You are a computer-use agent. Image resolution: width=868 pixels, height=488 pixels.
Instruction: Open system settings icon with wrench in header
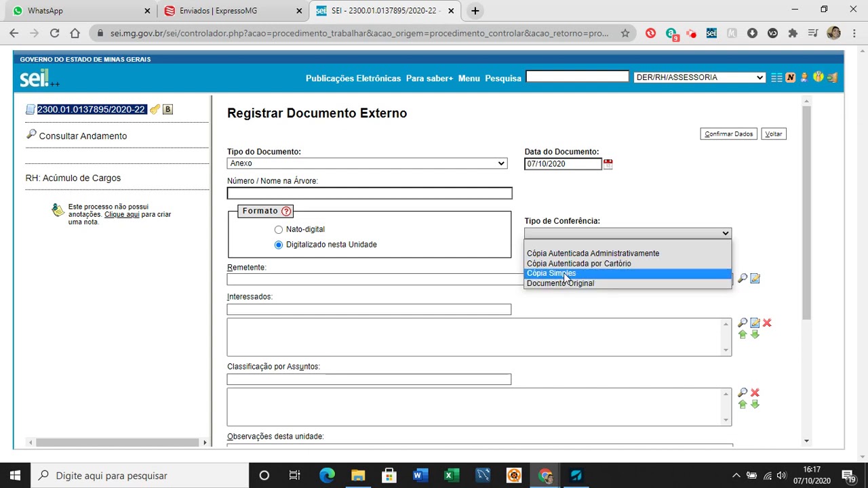(818, 77)
